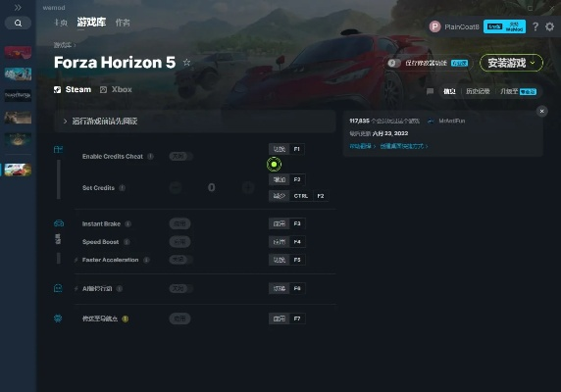Select the Forza Horizon 5 sidebar thumbnail
Viewport: 561px width, 392px height.
tap(18, 170)
